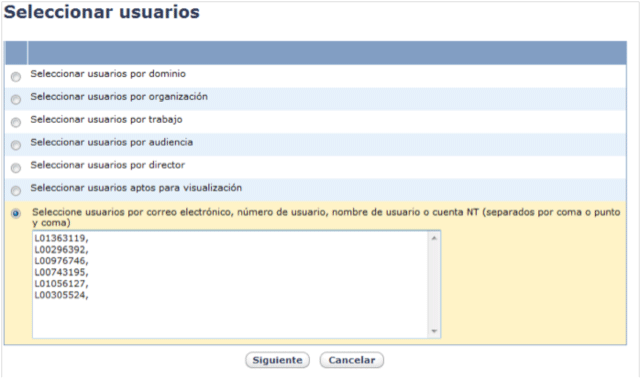The width and height of the screenshot is (640, 379).
Task: Click the 'Seleccionar usuarios por director' row text
Action: click(108, 165)
